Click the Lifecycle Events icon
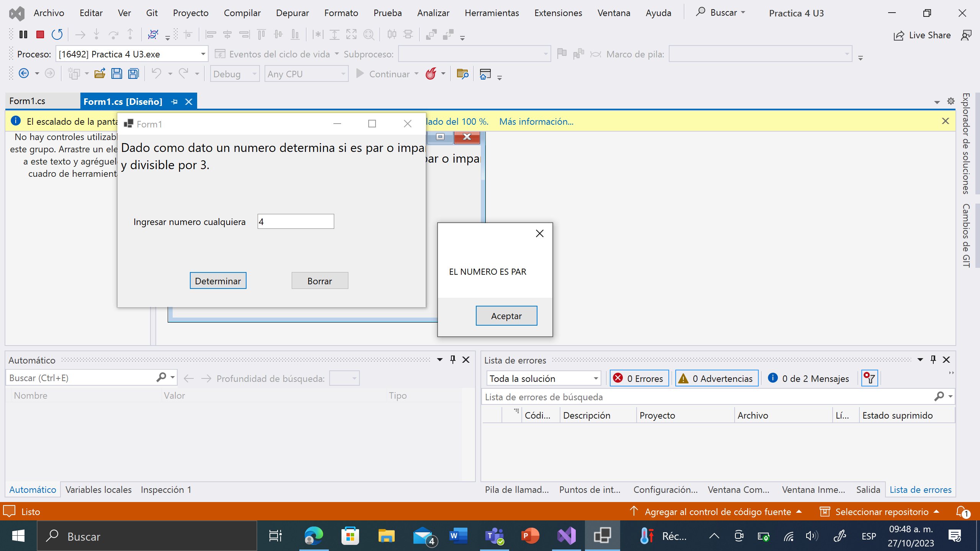This screenshot has width=980, height=551. (x=221, y=54)
